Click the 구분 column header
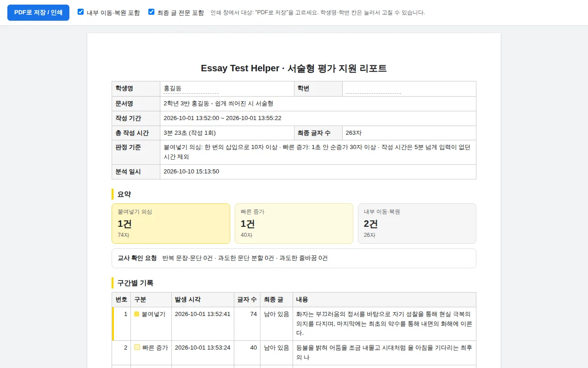Screen dimensions: 588x368 tap(151, 299)
